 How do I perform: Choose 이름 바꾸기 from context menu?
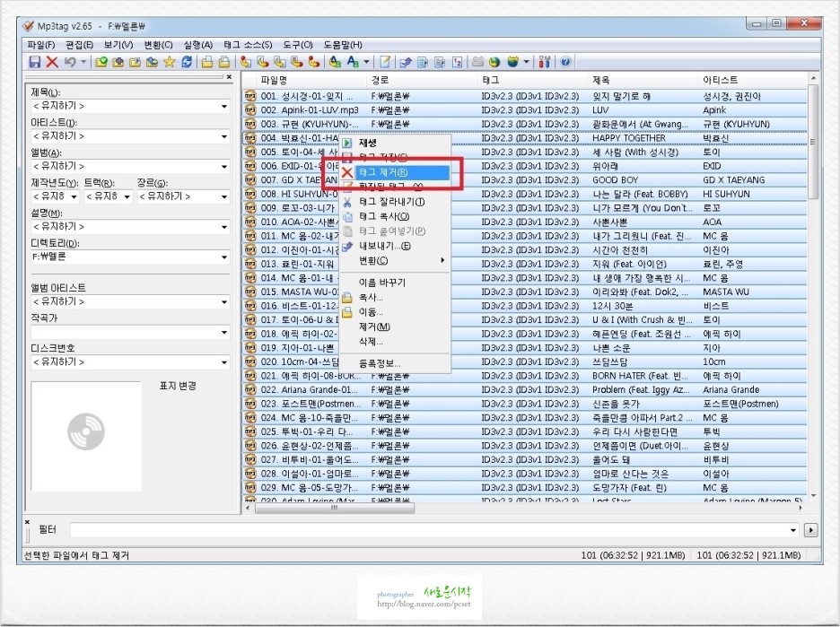coord(395,283)
